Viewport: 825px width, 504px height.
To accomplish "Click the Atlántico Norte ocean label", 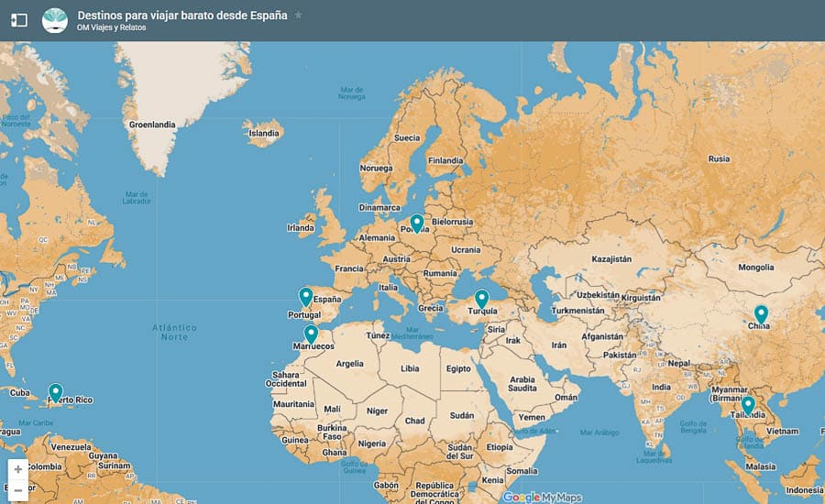I will point(175,332).
